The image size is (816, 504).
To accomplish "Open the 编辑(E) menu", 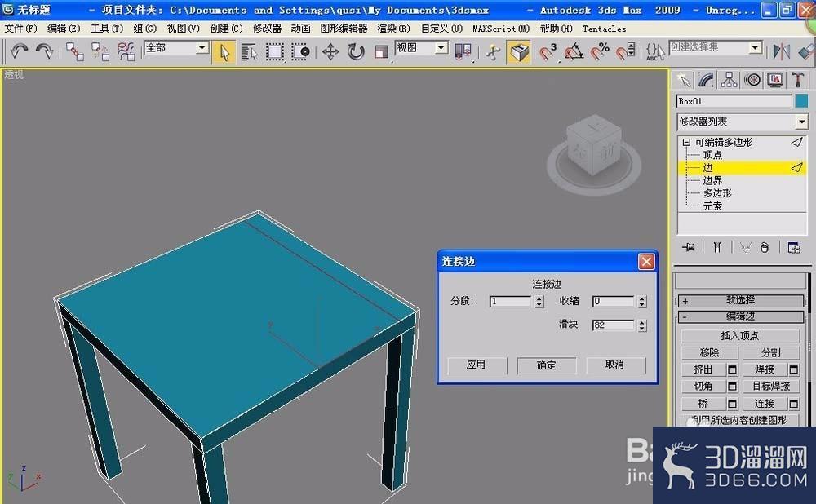I will (x=64, y=29).
